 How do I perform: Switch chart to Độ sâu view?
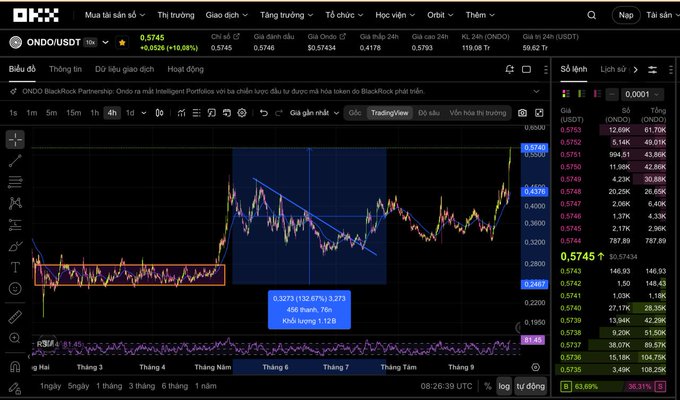tap(429, 113)
